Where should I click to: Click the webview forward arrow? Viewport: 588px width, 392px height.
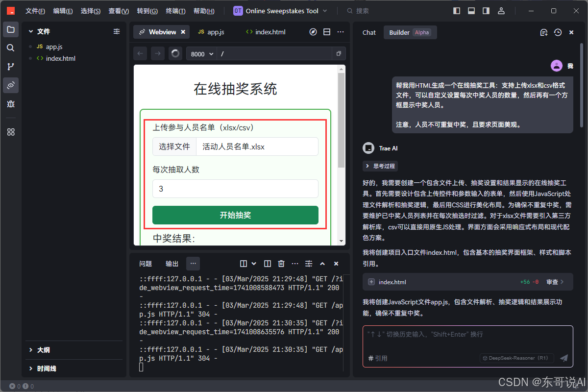[x=157, y=54]
